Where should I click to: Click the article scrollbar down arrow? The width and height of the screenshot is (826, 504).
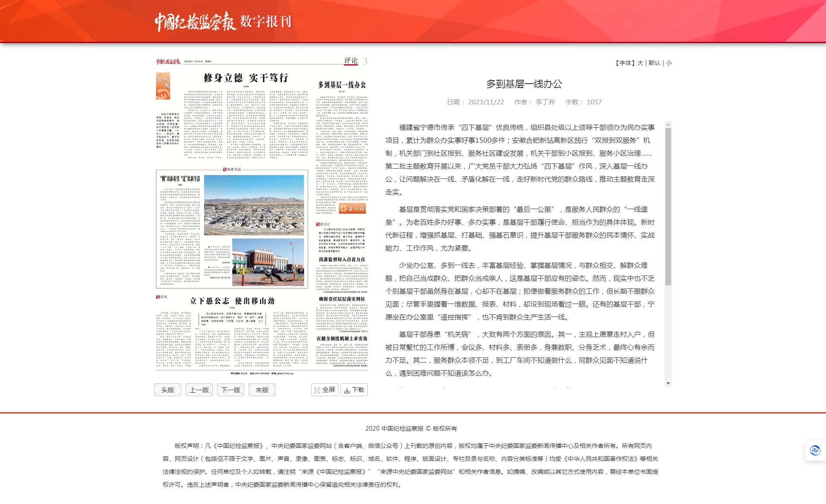coord(668,383)
